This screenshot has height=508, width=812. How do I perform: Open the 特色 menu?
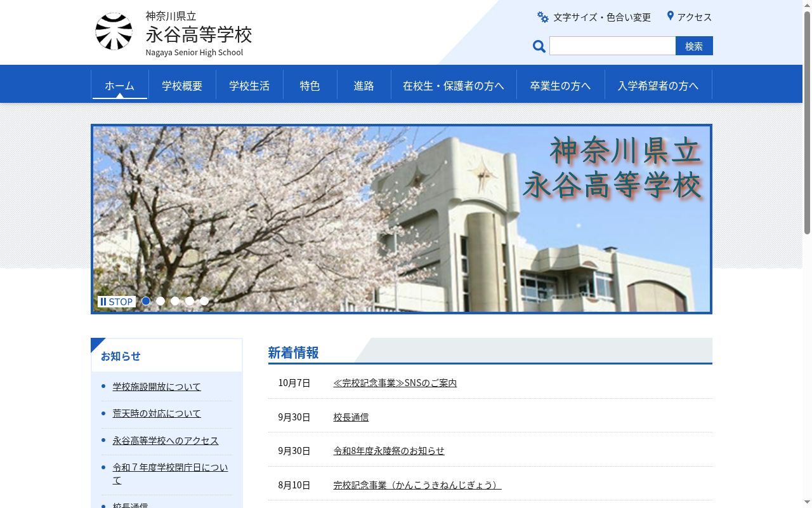pyautogui.click(x=310, y=85)
